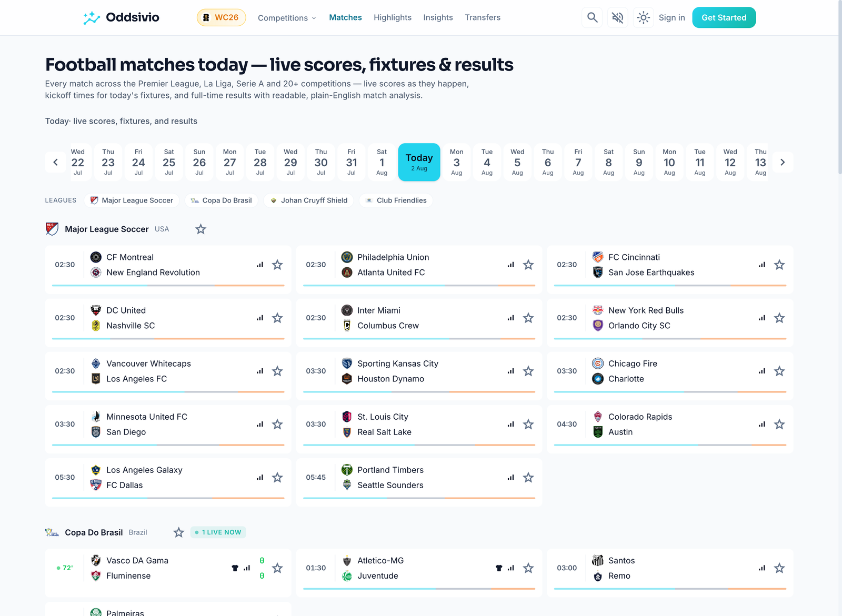Click odds bar under Vancouver Whitecaps match
Screen dimensions: 842x616
click(x=168, y=392)
